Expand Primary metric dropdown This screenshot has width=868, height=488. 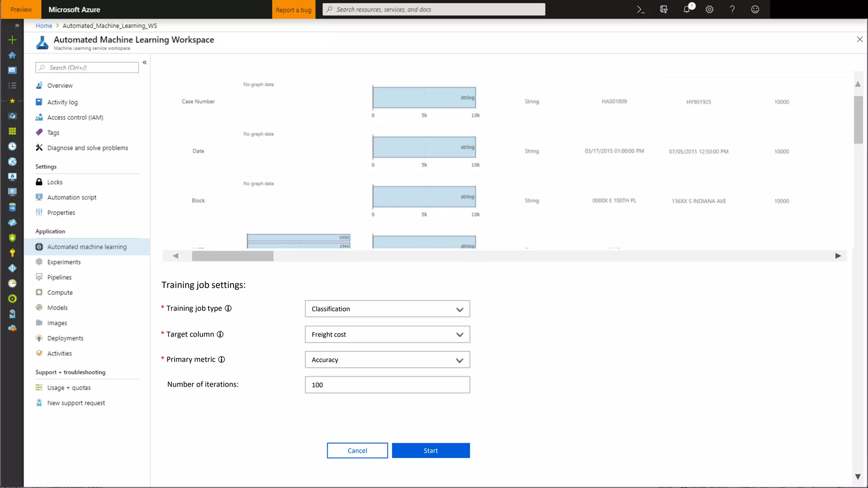(387, 360)
